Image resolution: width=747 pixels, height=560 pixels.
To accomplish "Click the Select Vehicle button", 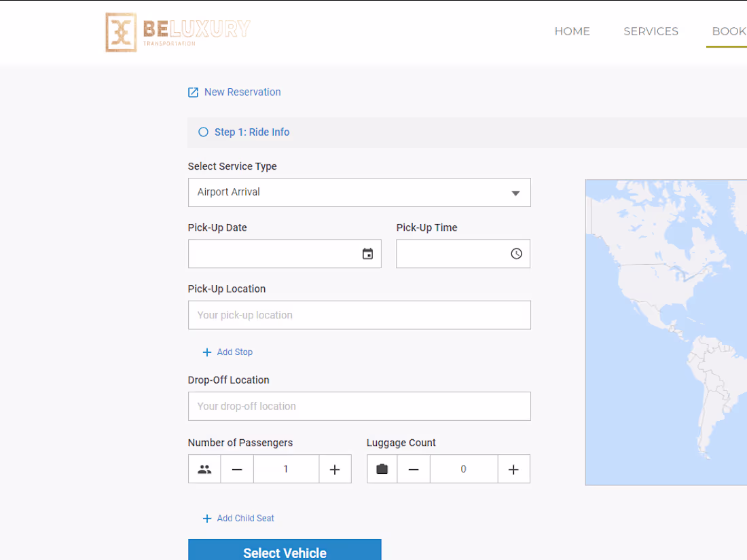I will [x=285, y=550].
